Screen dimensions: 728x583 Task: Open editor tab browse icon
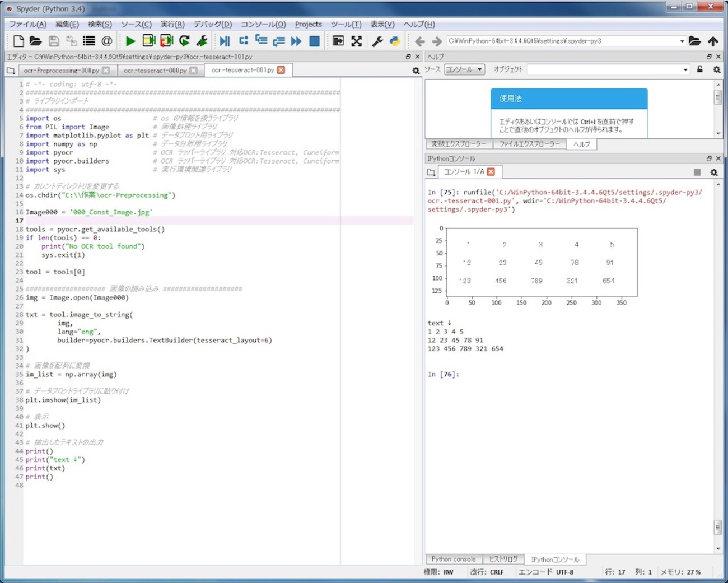click(x=11, y=71)
